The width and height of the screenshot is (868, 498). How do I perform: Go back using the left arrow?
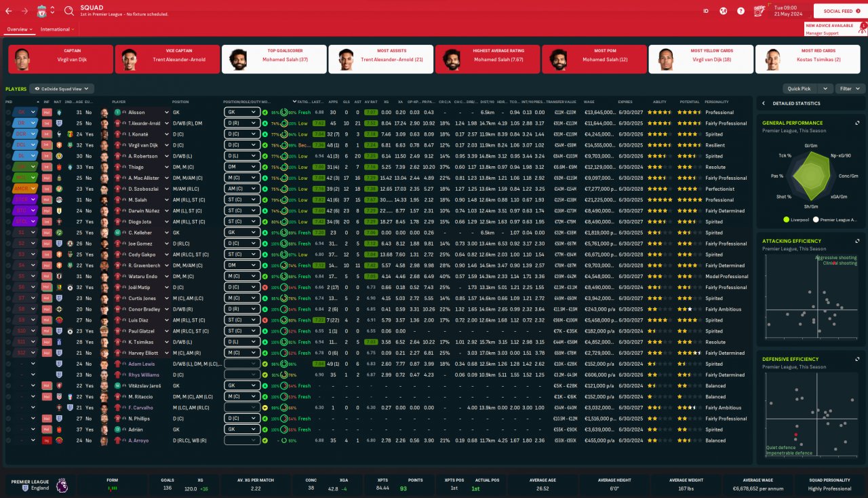pos(9,11)
